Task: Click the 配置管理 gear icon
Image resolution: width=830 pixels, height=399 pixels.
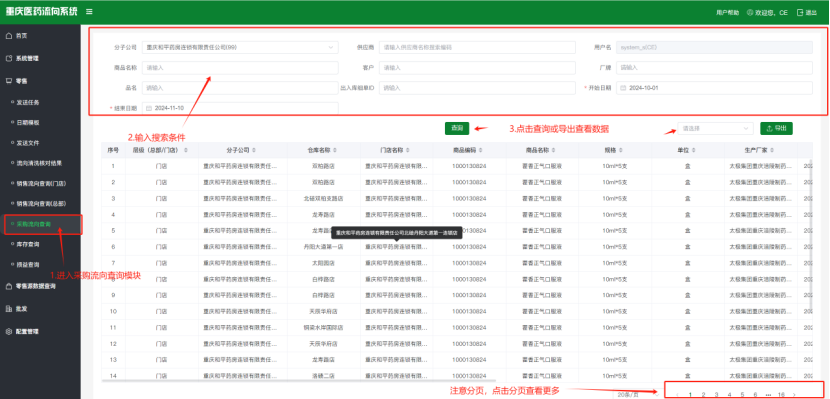Action: click(8, 331)
